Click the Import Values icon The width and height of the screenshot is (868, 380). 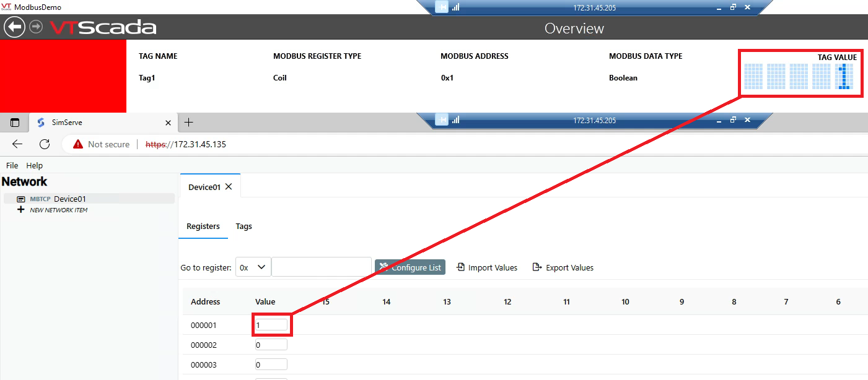pyautogui.click(x=460, y=267)
